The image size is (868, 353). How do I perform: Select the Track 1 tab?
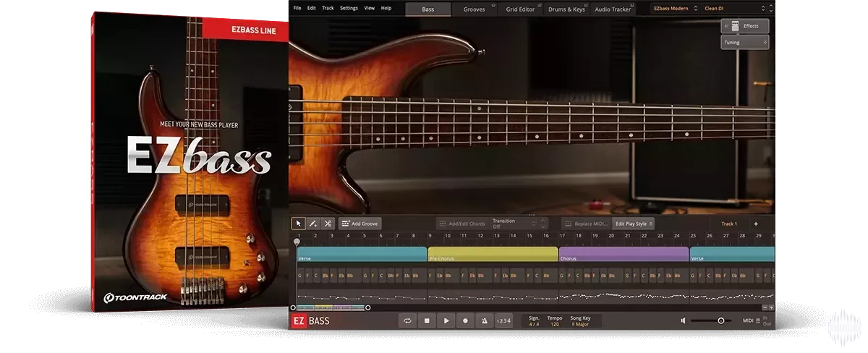(729, 224)
